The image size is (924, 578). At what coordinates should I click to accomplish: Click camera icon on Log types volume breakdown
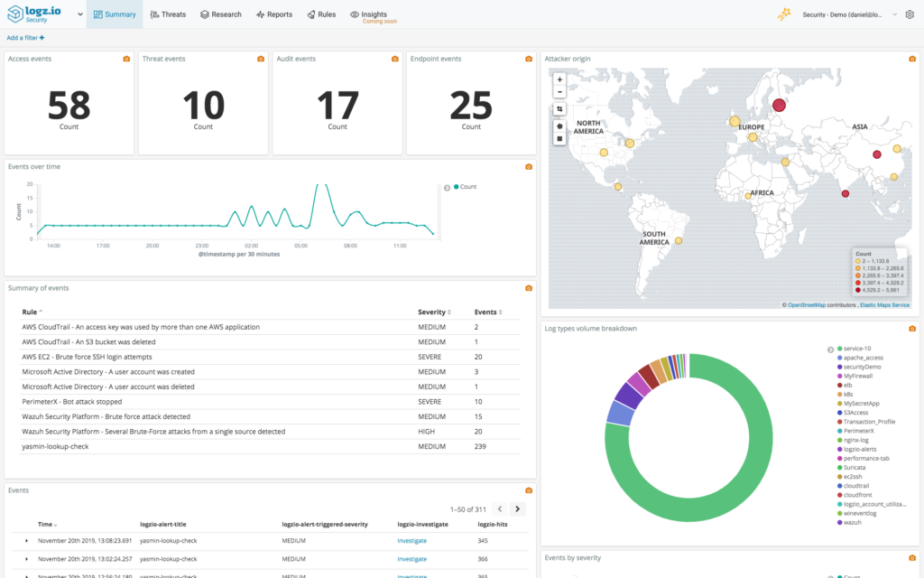point(912,329)
